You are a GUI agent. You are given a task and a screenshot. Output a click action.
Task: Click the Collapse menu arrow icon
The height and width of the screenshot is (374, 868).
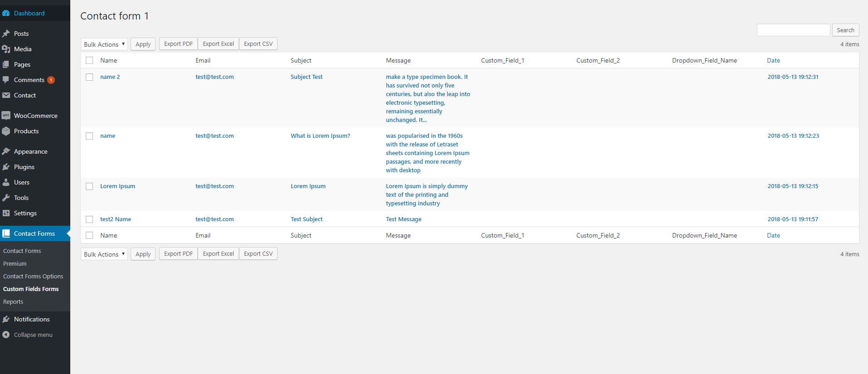(x=6, y=335)
